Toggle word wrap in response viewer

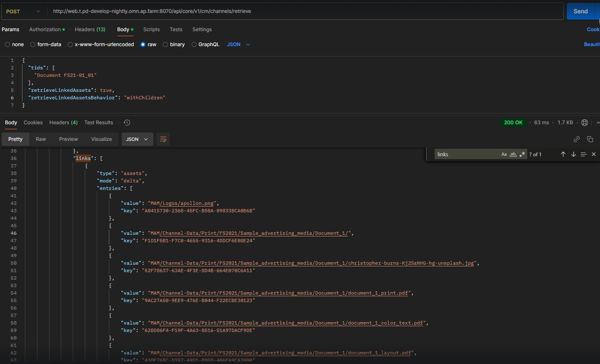click(x=163, y=139)
